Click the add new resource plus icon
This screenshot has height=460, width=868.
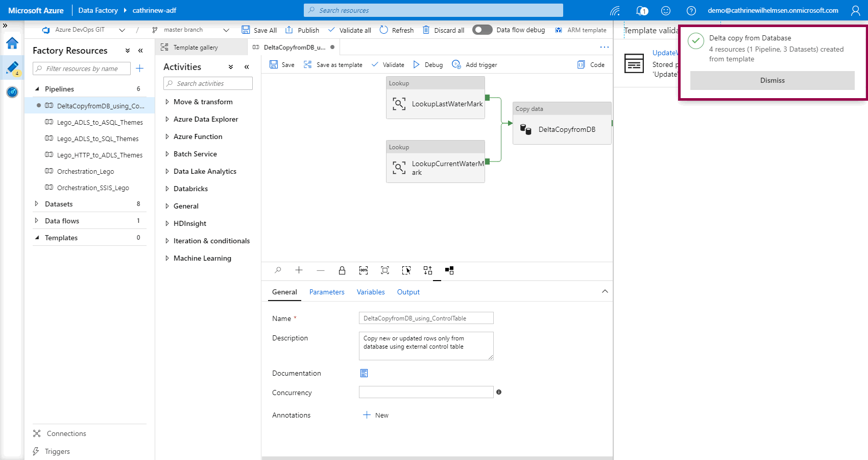(140, 68)
